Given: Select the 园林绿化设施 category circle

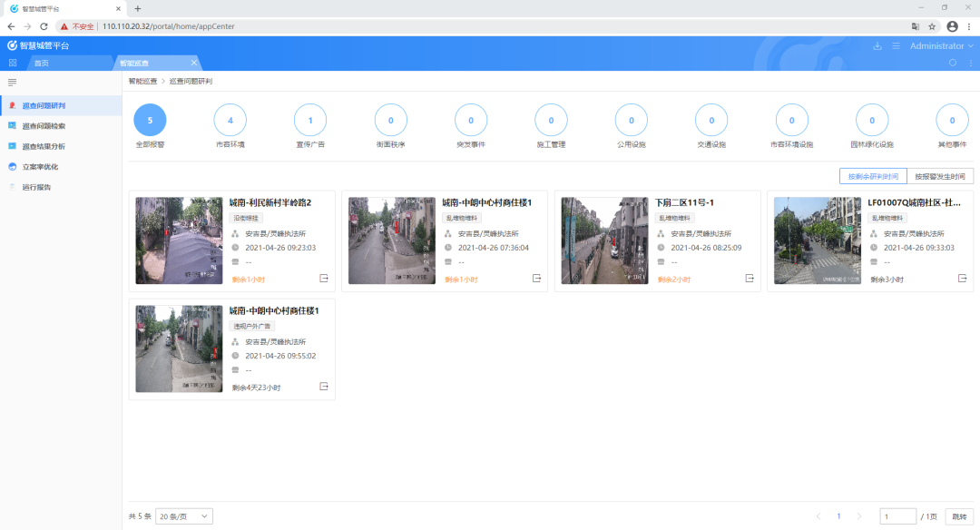Looking at the screenshot, I should [872, 120].
